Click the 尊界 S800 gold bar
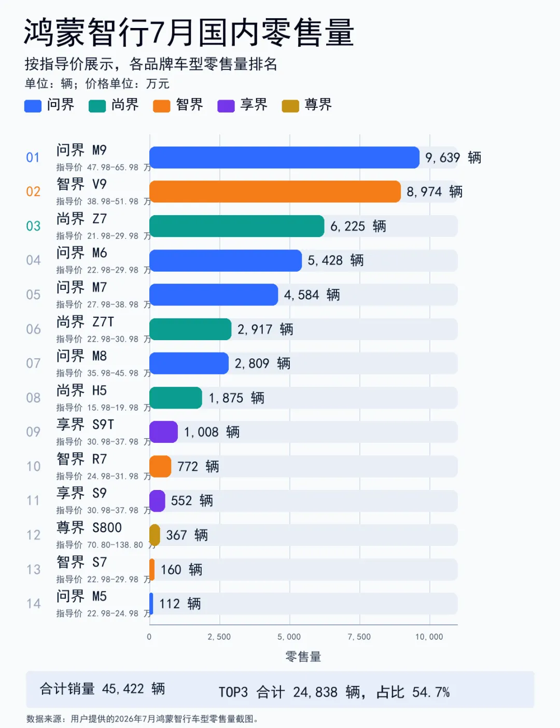The width and height of the screenshot is (560, 728). (155, 535)
